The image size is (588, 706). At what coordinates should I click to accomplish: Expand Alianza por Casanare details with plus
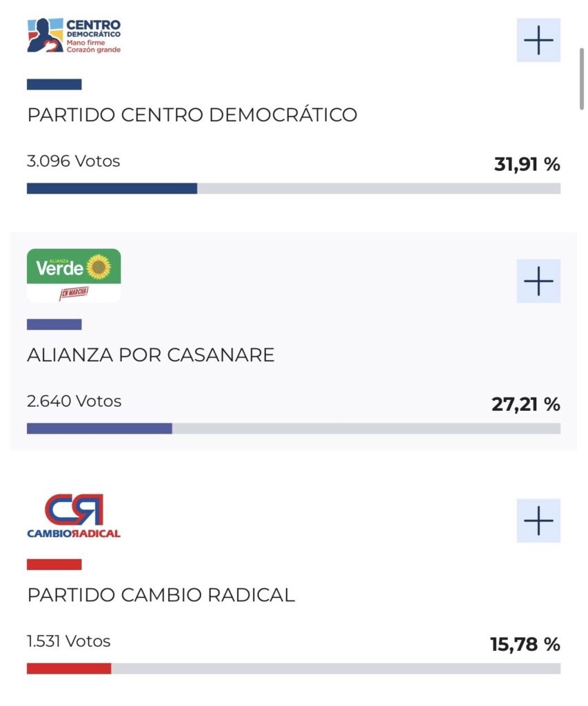(x=538, y=281)
